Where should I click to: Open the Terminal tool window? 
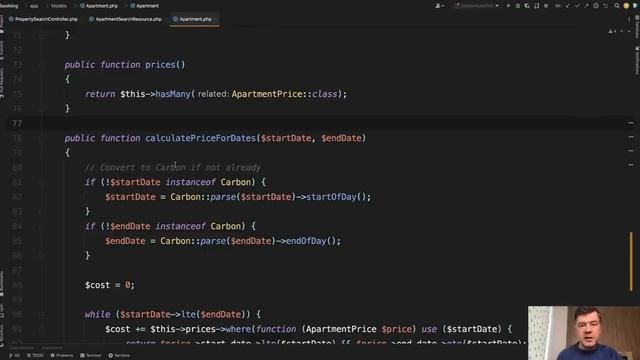pyautogui.click(x=91, y=356)
